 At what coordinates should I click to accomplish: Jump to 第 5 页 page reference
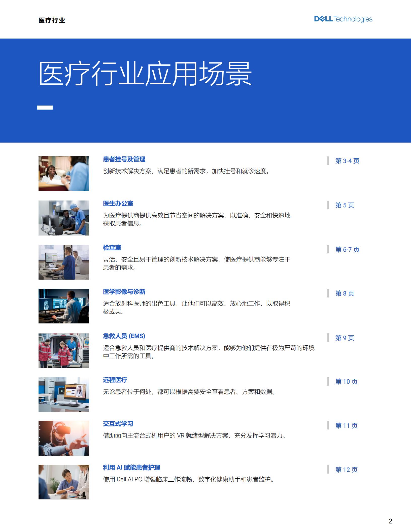[x=345, y=205]
